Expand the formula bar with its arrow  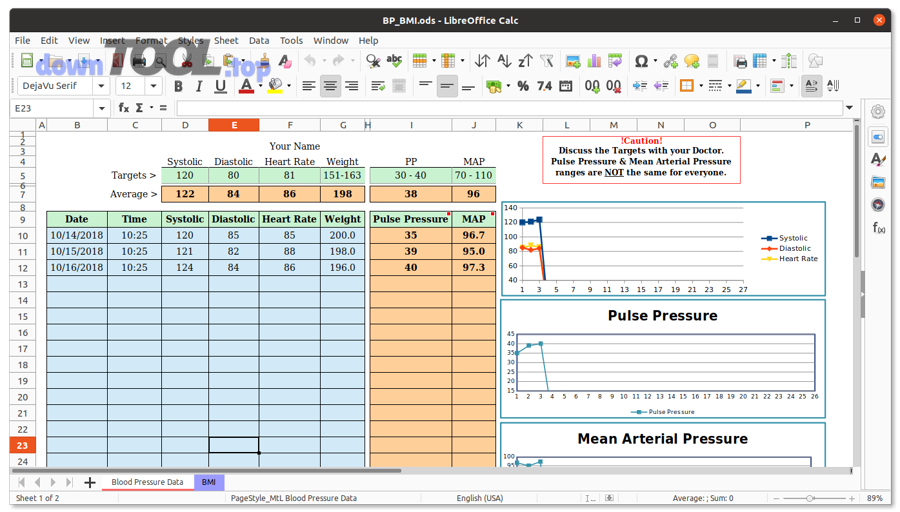pos(849,108)
